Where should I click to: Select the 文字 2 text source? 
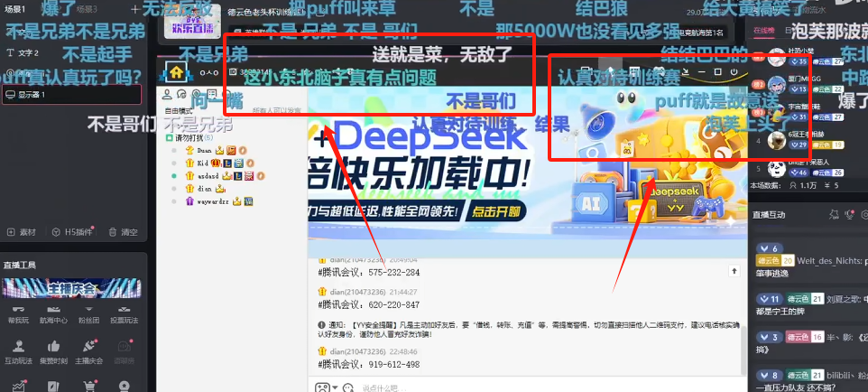click(23, 53)
